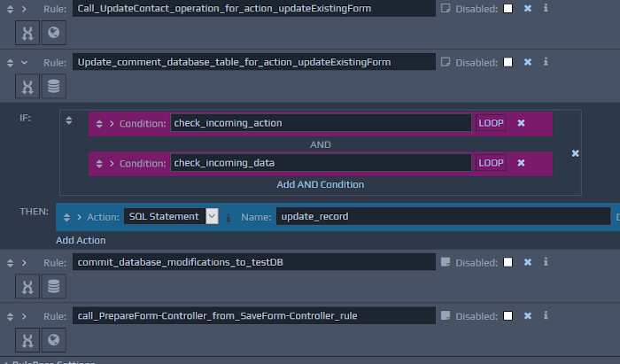Click reorder arrows for check_incoming_action condition
This screenshot has width=620, height=364.
point(99,124)
